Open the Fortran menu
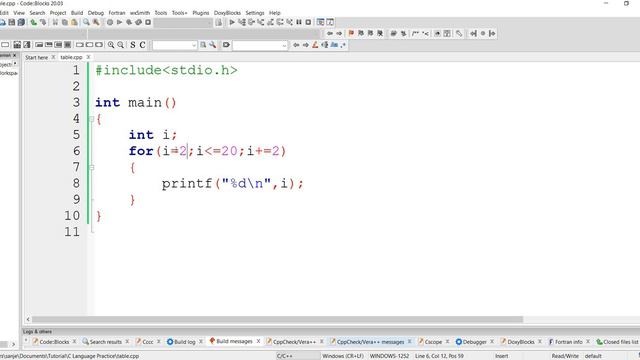640x360 pixels. point(117,13)
